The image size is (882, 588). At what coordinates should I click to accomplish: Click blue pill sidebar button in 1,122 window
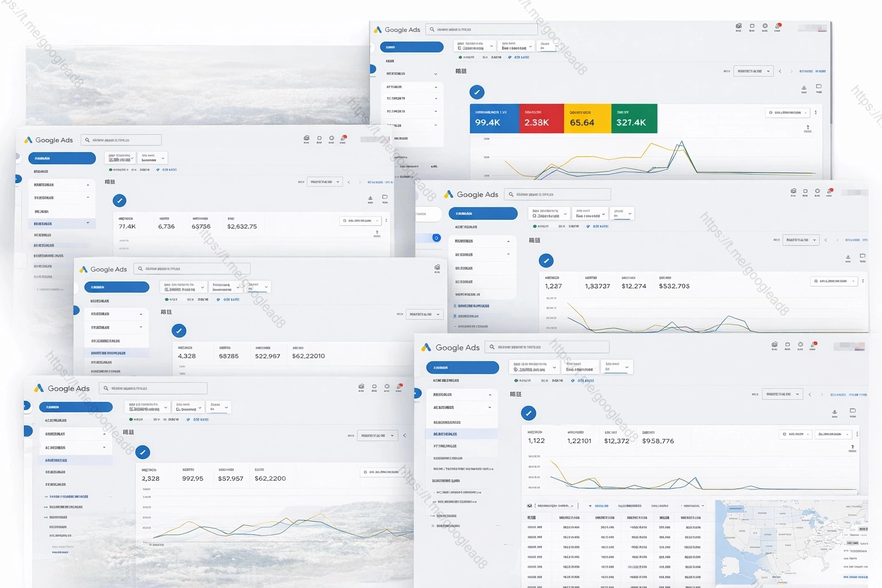pos(463,367)
